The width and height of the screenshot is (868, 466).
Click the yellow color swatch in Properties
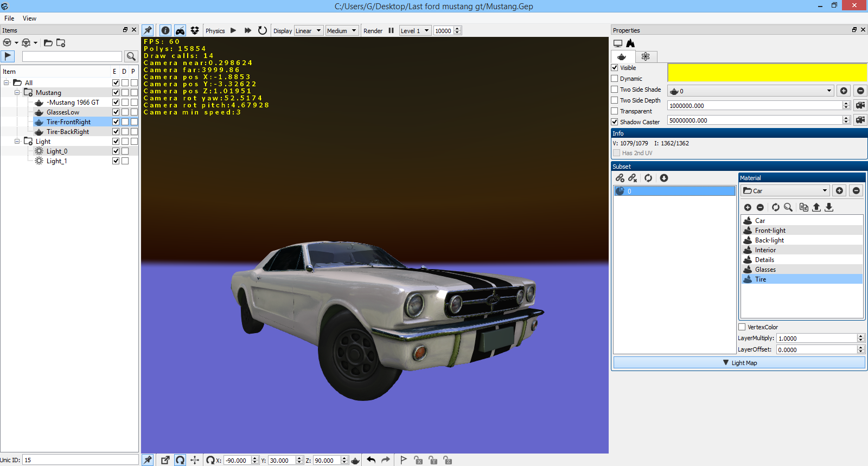[767, 72]
